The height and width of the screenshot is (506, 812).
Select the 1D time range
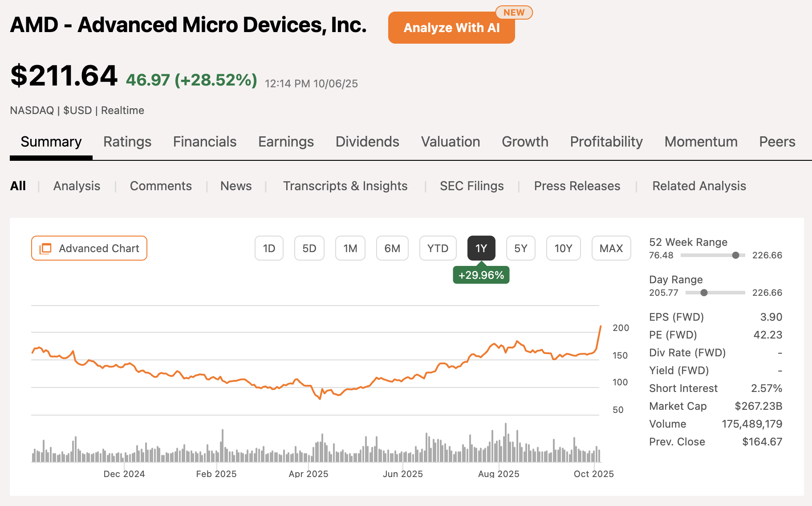pyautogui.click(x=269, y=248)
